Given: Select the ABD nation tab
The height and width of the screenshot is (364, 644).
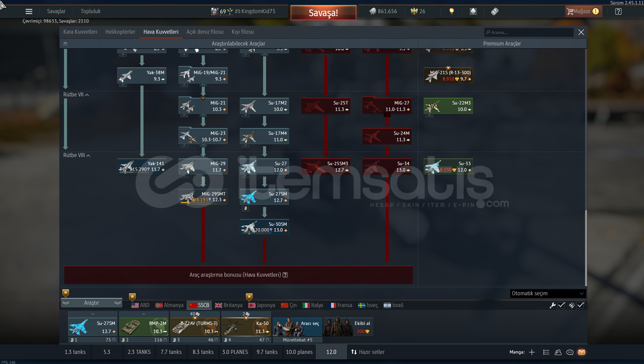Looking at the screenshot, I should 140,305.
